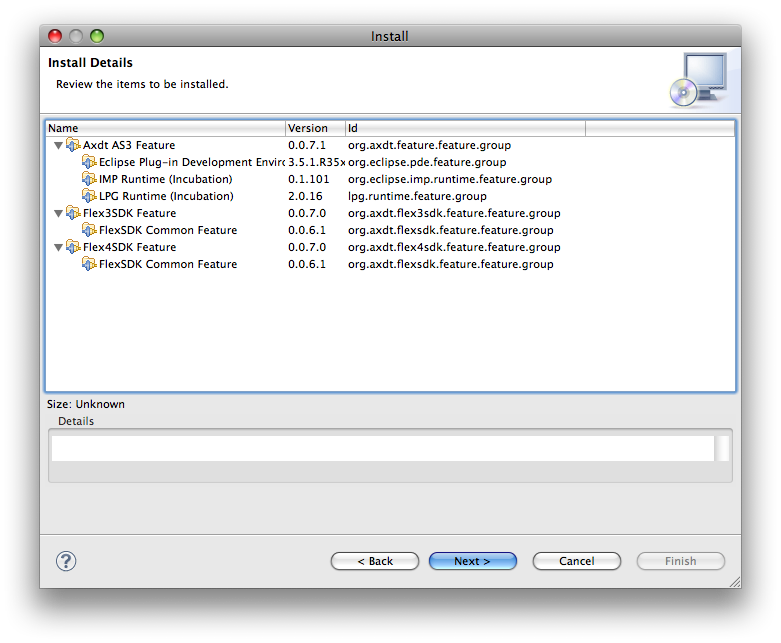Click the install wizard computer and CD banner image

[x=699, y=80]
